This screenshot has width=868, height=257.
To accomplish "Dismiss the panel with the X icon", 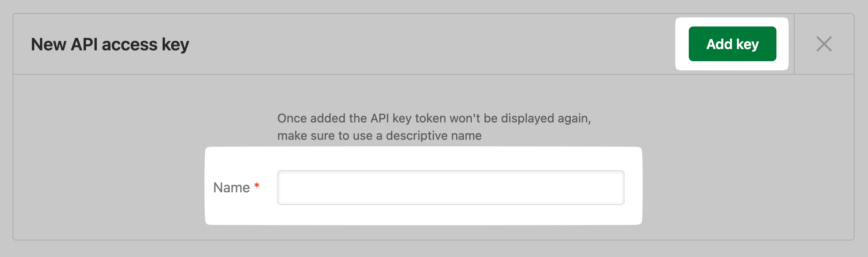I will pos(824,44).
